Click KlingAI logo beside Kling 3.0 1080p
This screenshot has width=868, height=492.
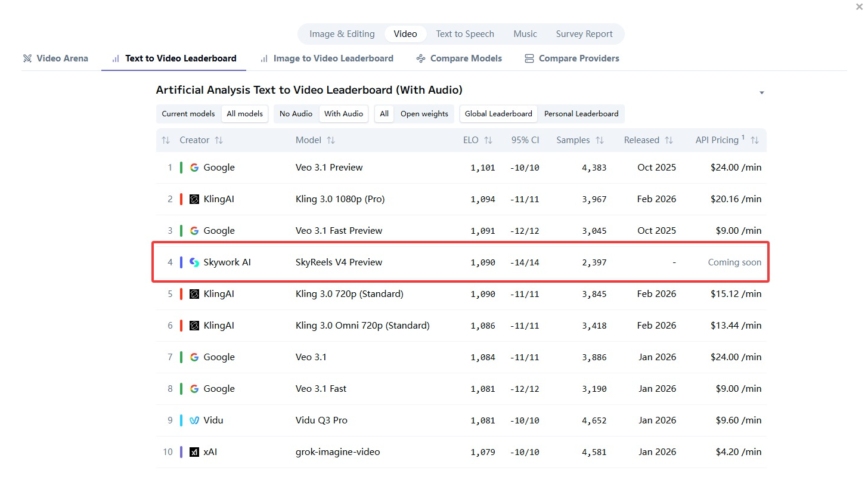point(194,199)
